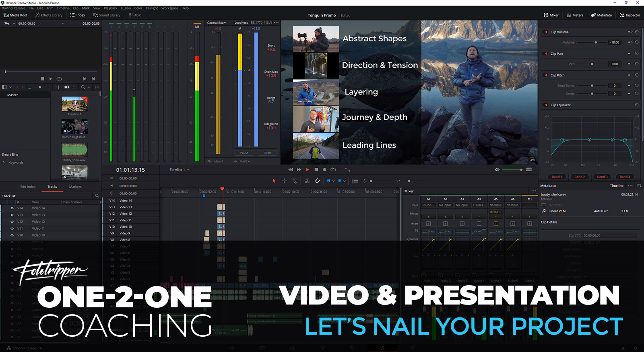The height and width of the screenshot is (352, 644).
Task: Open media pool search
Action: 83,87
